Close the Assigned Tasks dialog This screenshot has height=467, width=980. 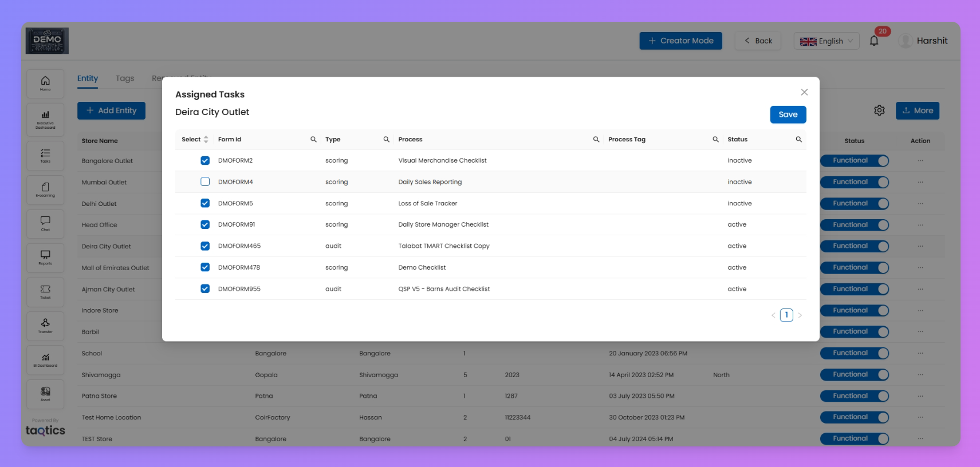point(804,92)
